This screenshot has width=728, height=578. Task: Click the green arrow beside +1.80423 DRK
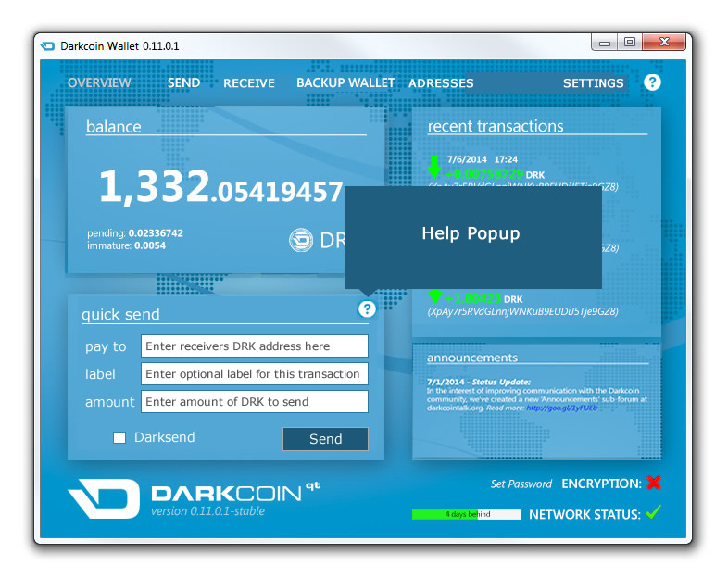(x=435, y=296)
